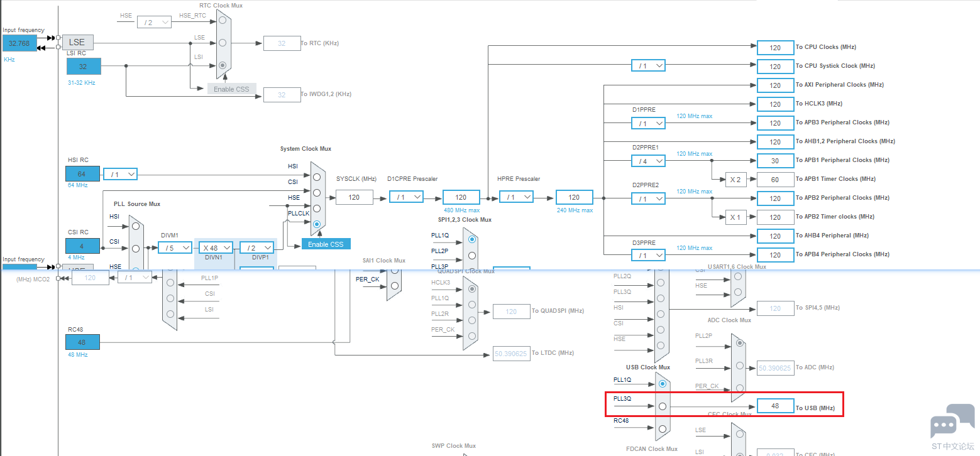Click To APB3 Peripheral Clocks field
Viewport: 980px width, 456px height.
click(x=775, y=123)
